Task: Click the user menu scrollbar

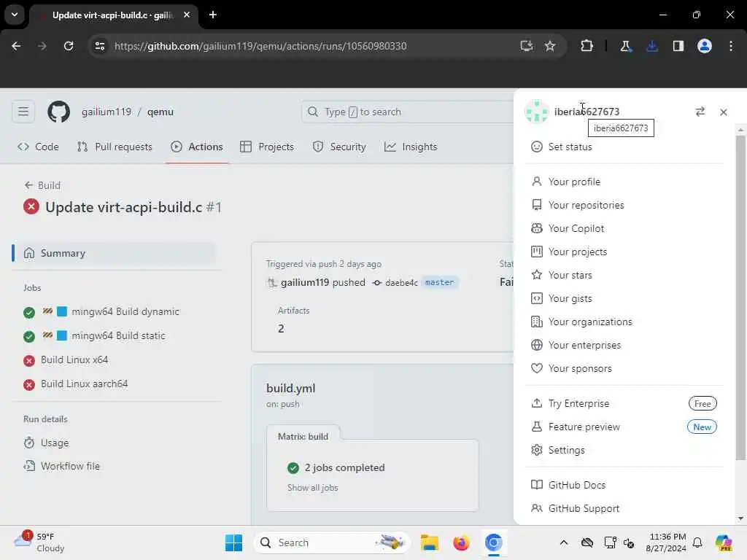Action: [740, 297]
